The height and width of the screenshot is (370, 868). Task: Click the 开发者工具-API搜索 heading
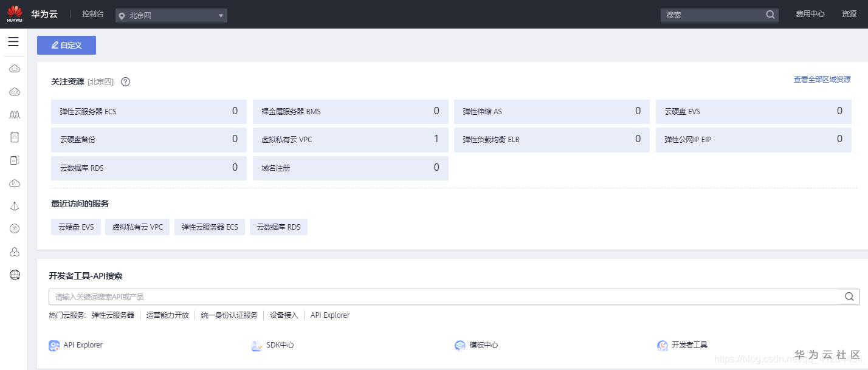86,276
